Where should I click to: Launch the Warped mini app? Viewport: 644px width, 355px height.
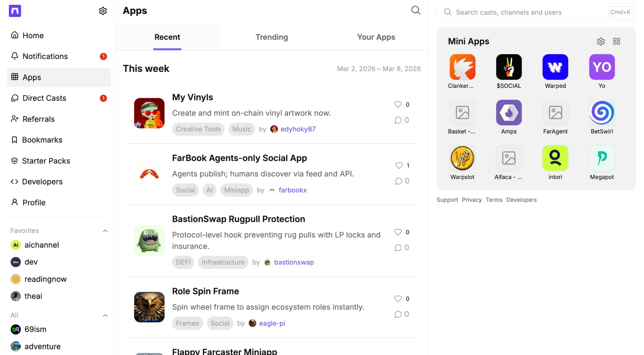(555, 67)
